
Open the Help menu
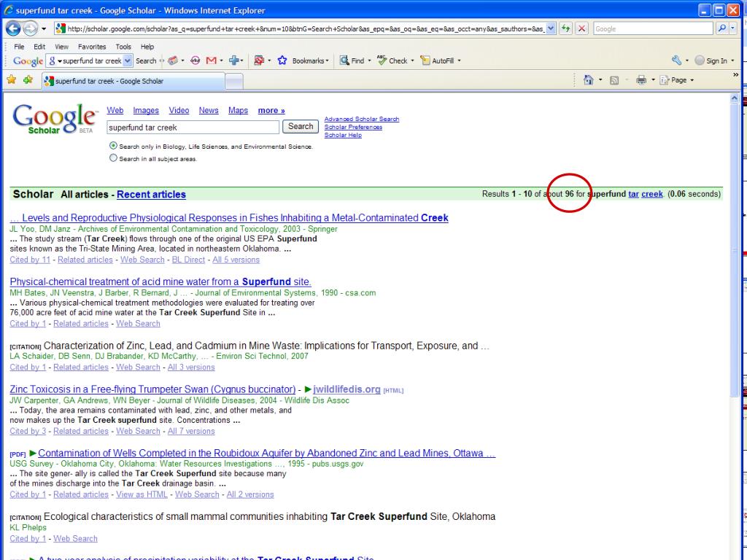tap(147, 47)
